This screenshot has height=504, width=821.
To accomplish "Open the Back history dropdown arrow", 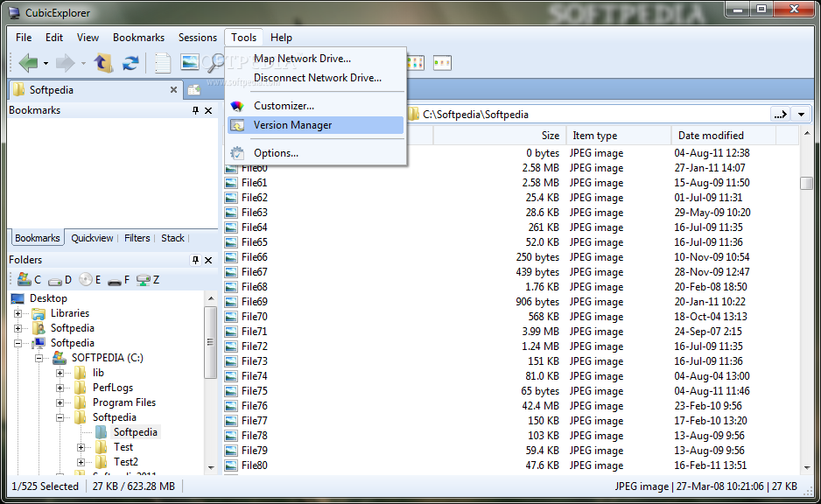I will (x=46, y=64).
